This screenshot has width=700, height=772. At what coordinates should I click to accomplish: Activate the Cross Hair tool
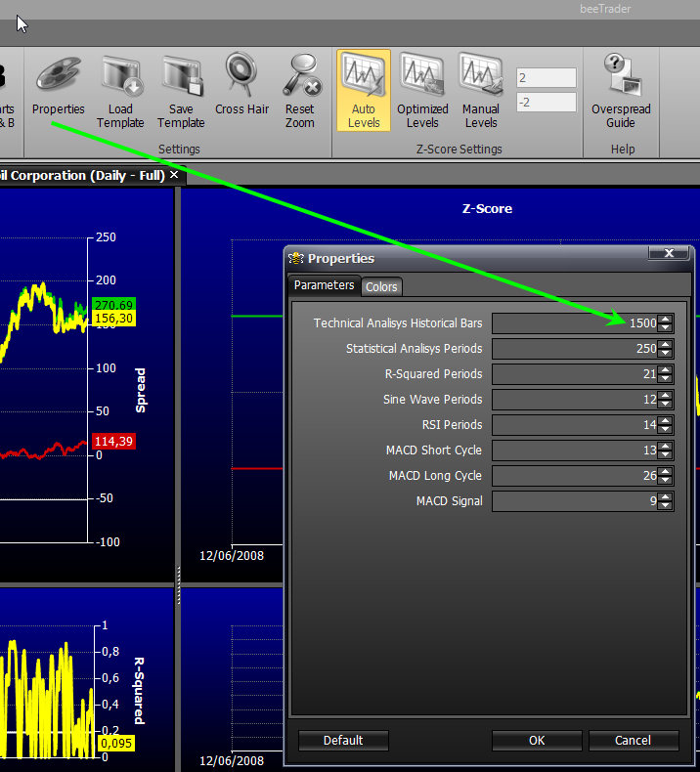tap(241, 75)
